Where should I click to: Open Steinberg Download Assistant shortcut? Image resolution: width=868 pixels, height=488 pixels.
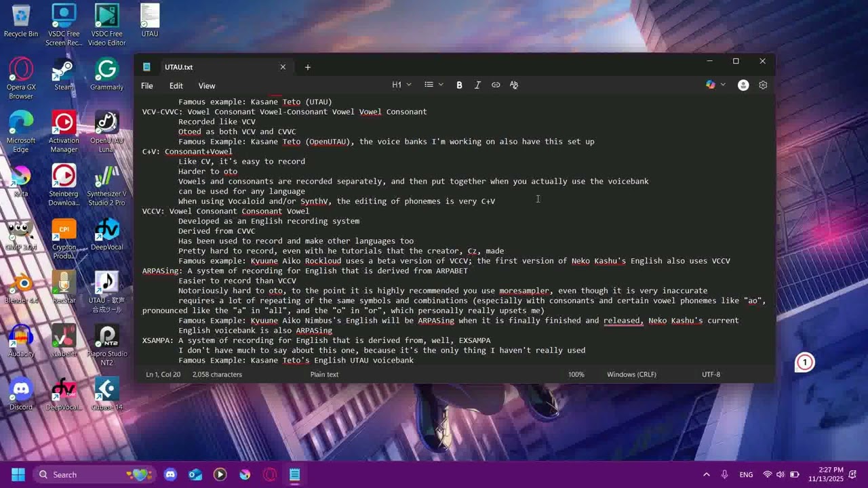pos(64,185)
